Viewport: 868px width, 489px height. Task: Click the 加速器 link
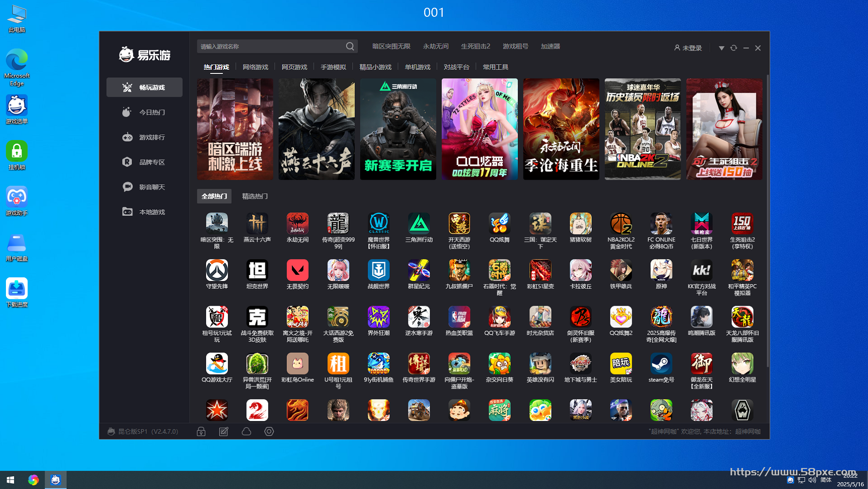550,46
